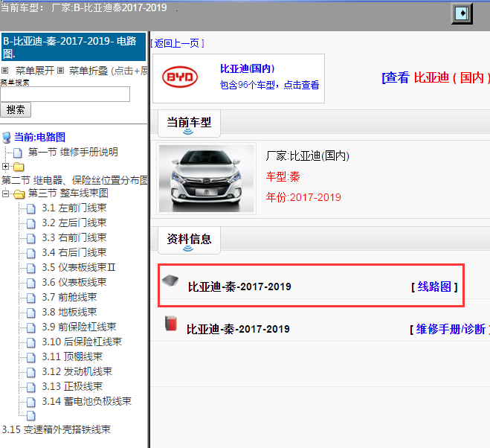Screen dimensions: 490x448
Task: Click the 当前:电路图 tree root label
Action: (39, 137)
